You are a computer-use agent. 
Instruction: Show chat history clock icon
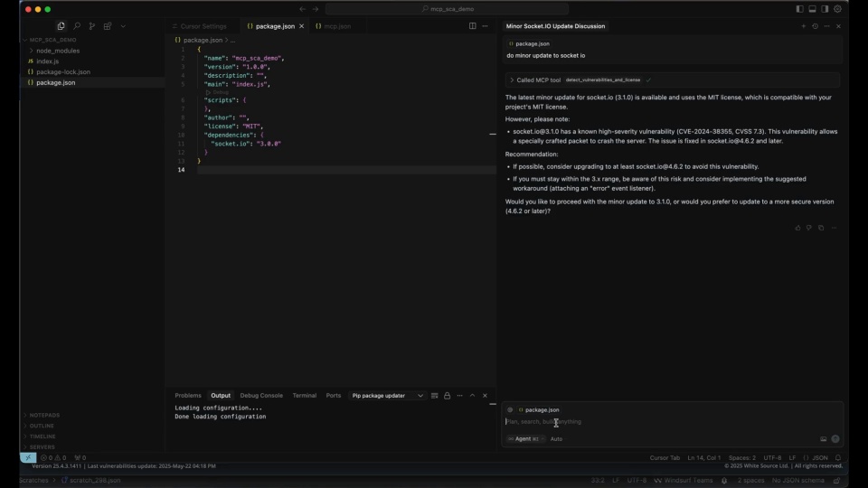pos(815,26)
